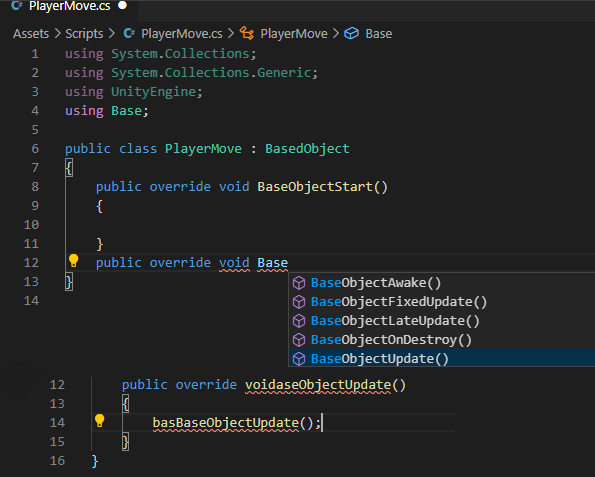595x477 pixels.
Task: Click 'BaseObjectStart' method name on line 8
Action: pyautogui.click(x=315, y=186)
